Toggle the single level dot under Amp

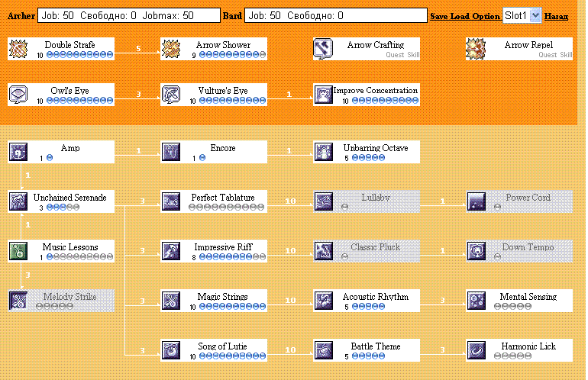(x=50, y=158)
